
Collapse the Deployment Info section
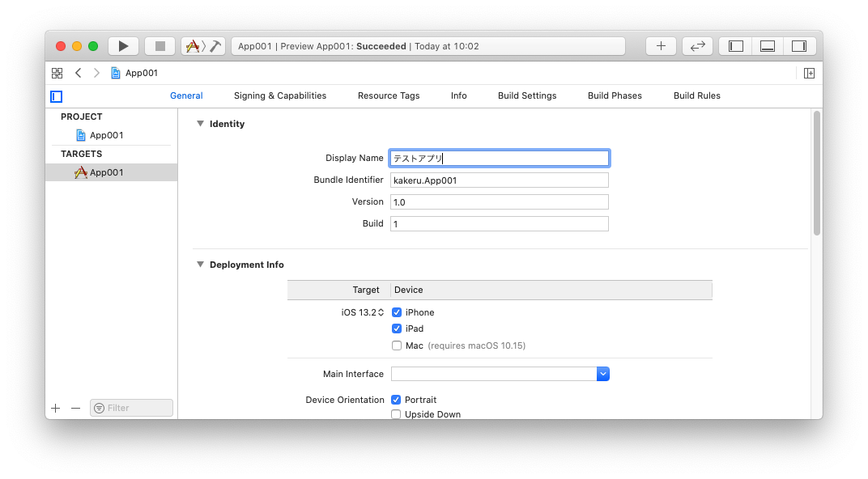(200, 265)
